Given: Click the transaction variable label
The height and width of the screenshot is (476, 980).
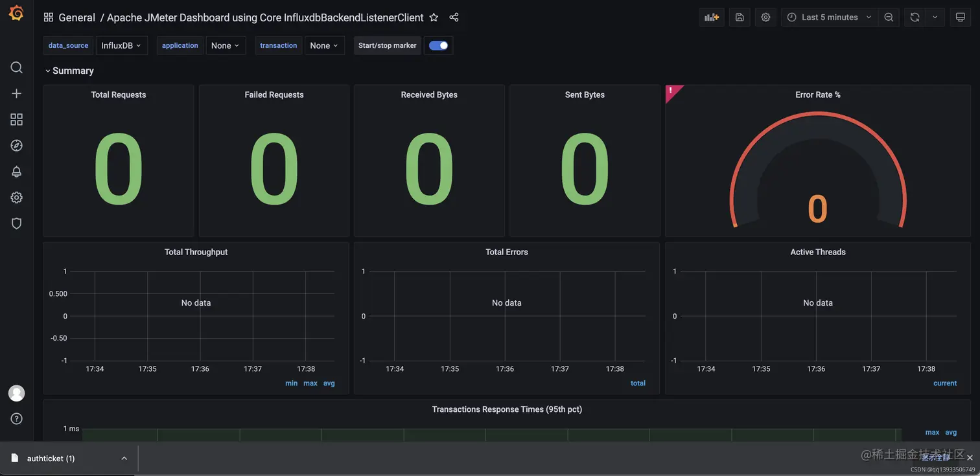Looking at the screenshot, I should point(279,45).
